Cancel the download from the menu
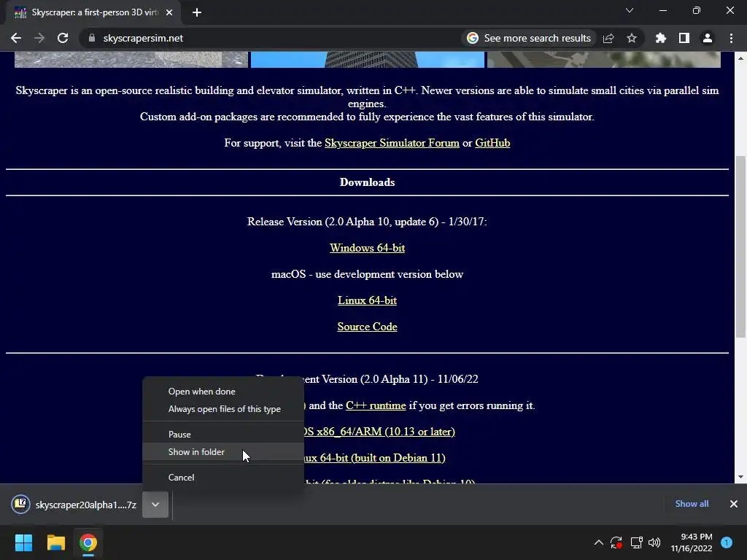 click(223, 477)
